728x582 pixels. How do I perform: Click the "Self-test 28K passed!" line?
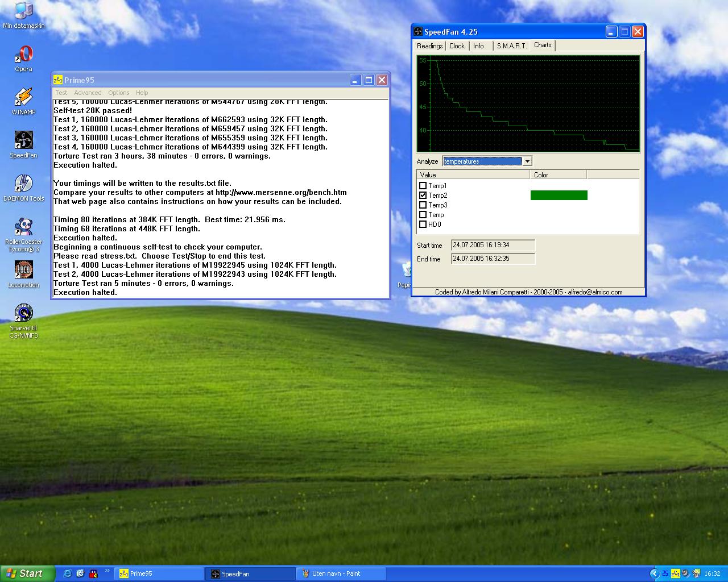(93, 110)
